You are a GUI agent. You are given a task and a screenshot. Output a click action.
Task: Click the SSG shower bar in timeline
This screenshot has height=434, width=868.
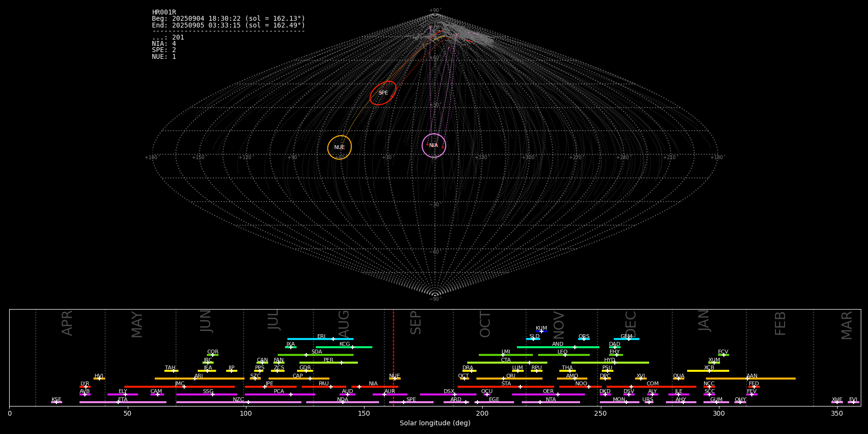[x=207, y=394]
